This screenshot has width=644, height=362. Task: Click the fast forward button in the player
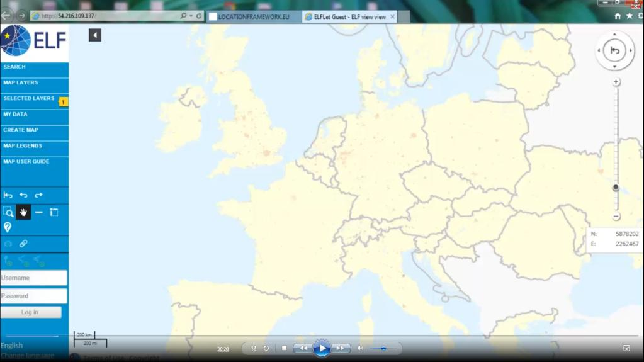point(341,348)
